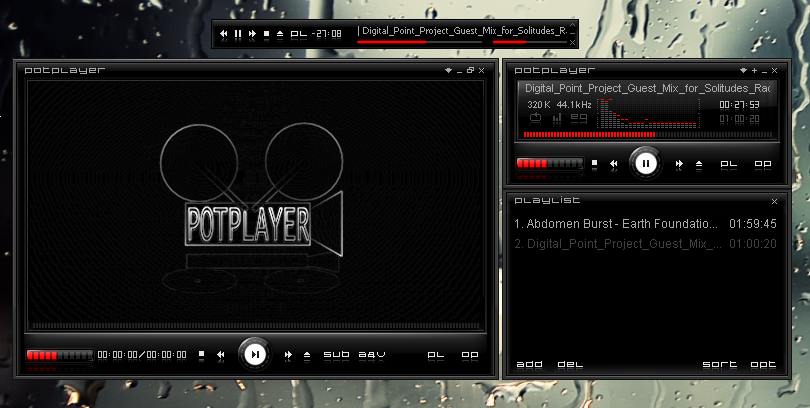The width and height of the screenshot is (810, 408).
Task: Go to previous item in video window
Action: [x=221, y=354]
